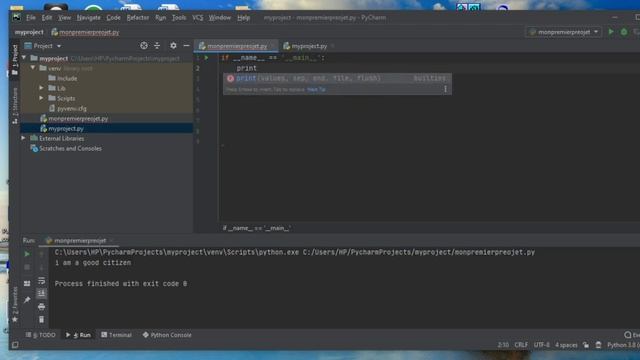Open the File menu
The image size is (640, 360).
[x=31, y=18]
